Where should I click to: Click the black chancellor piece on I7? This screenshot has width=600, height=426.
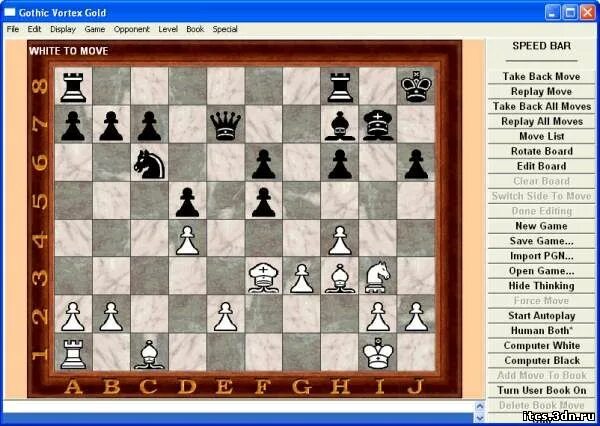pyautogui.click(x=378, y=125)
